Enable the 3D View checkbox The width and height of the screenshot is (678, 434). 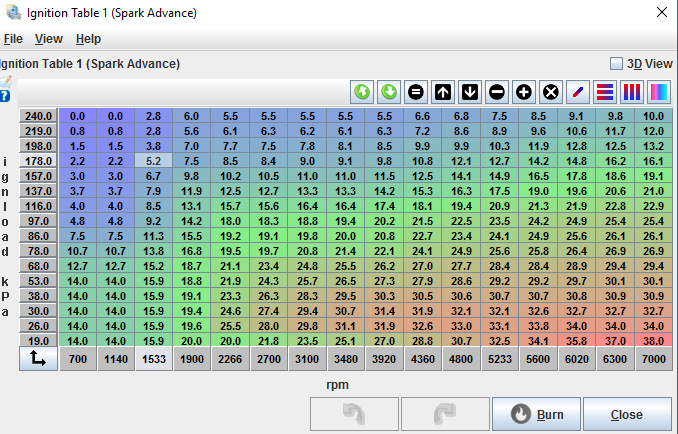point(617,63)
